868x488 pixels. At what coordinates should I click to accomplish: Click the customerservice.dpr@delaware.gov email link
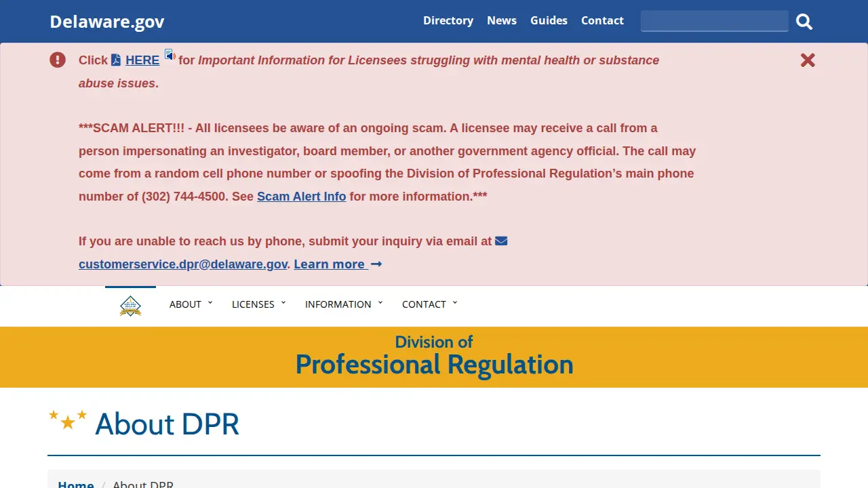click(183, 264)
